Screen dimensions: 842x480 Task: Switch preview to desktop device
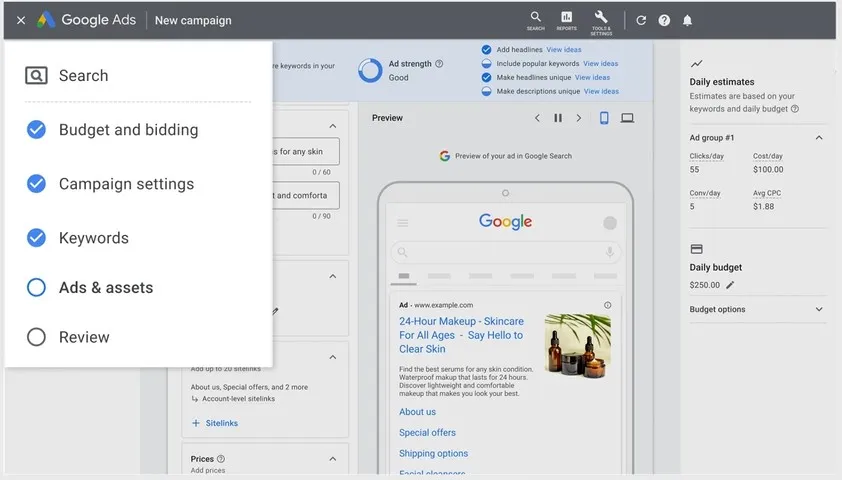click(627, 118)
